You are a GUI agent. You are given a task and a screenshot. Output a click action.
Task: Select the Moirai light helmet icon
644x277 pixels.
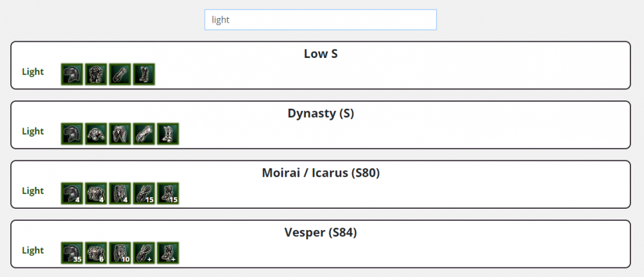pyautogui.click(x=72, y=193)
